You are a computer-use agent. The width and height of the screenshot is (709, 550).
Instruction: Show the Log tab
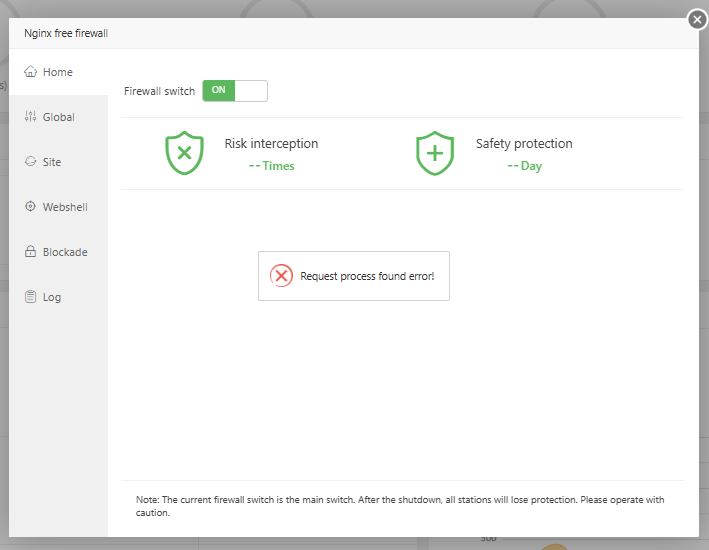click(x=52, y=297)
